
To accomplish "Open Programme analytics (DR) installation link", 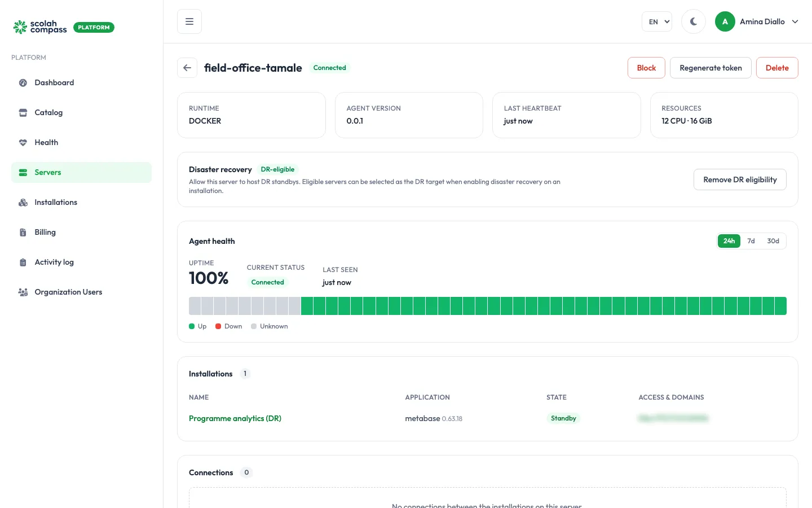I will (235, 418).
